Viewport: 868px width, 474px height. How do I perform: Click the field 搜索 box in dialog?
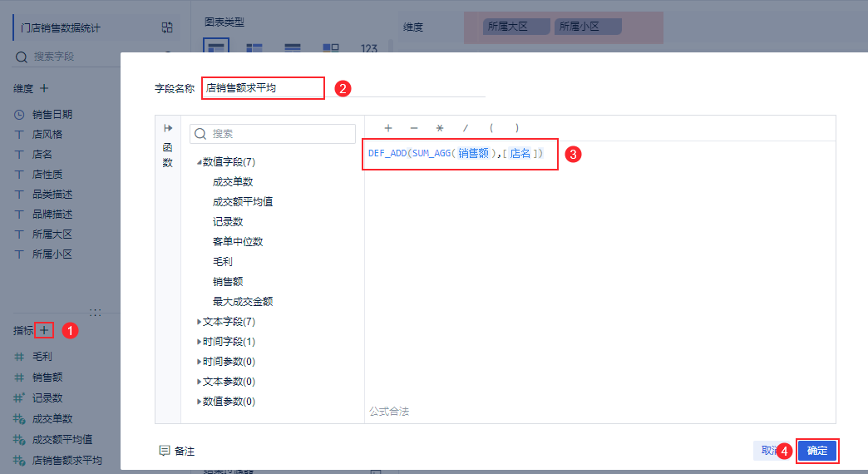coord(273,133)
